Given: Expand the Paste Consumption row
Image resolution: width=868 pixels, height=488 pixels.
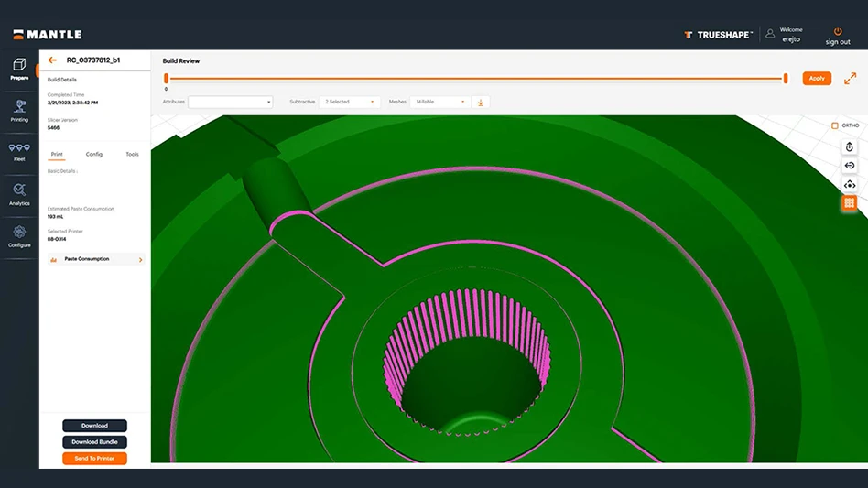Looking at the screenshot, I should tap(96, 259).
